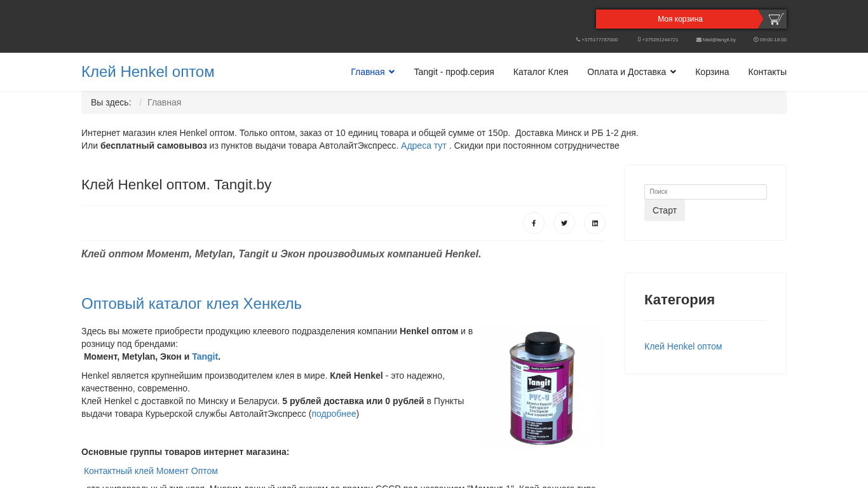
Task: Open Tangit - проф.серия menu item
Action: click(454, 72)
